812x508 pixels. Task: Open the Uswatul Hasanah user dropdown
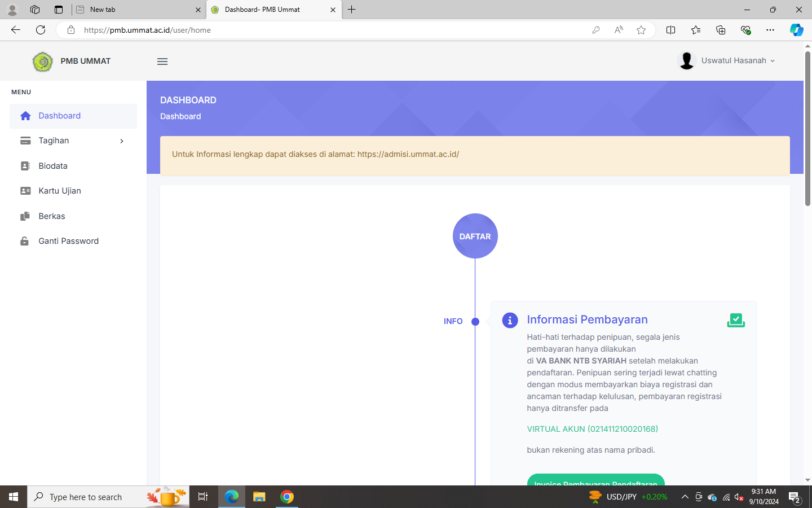point(727,60)
